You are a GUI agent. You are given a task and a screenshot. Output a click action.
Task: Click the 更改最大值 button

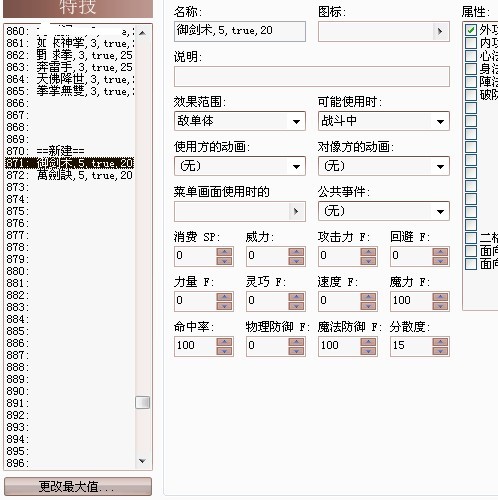(x=78, y=487)
